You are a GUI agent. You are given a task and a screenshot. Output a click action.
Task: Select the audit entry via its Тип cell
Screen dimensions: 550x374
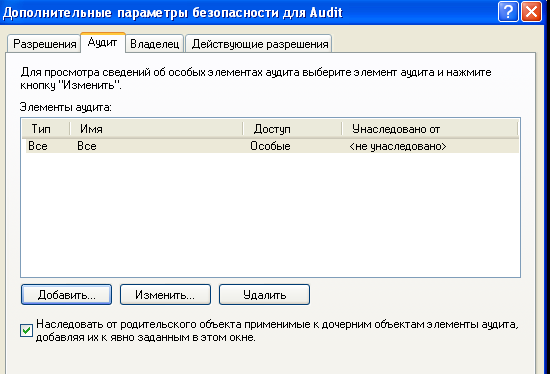(38, 146)
